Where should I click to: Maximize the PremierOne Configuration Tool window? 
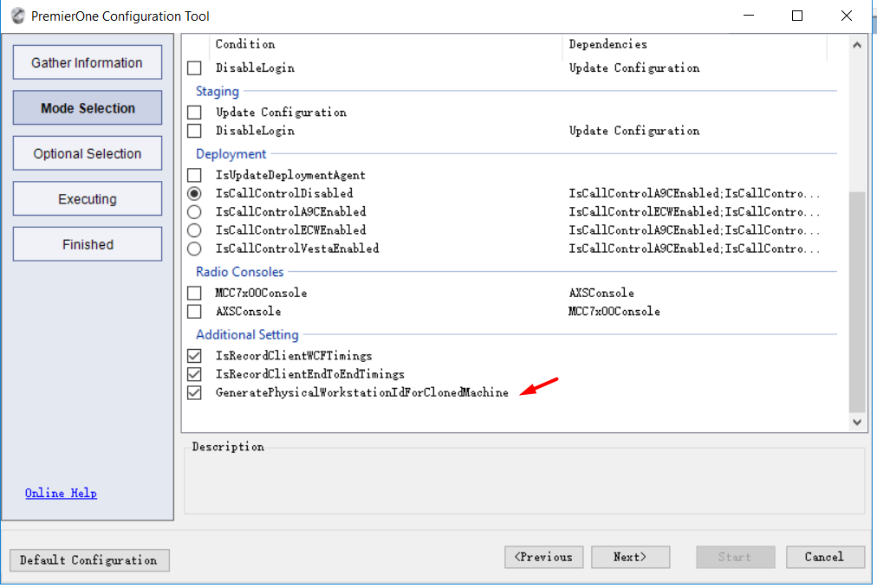797,16
